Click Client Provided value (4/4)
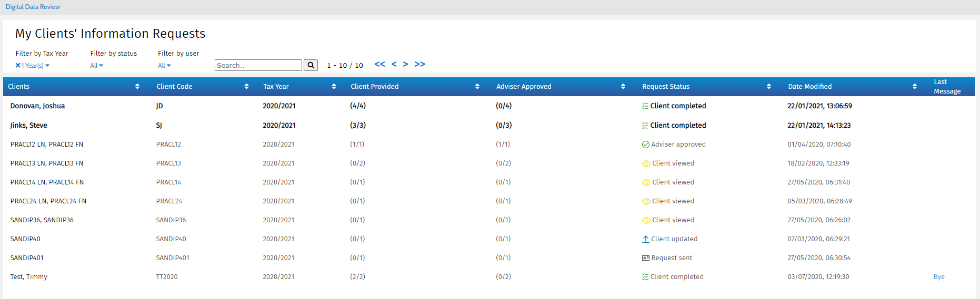 [x=358, y=106]
